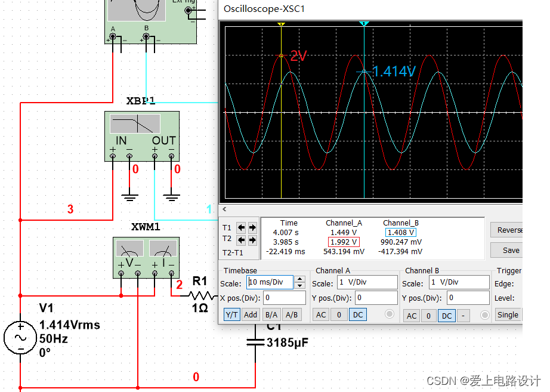This screenshot has width=550, height=392.
Task: Switch oscilloscope display to B/A mode
Action: tap(271, 314)
